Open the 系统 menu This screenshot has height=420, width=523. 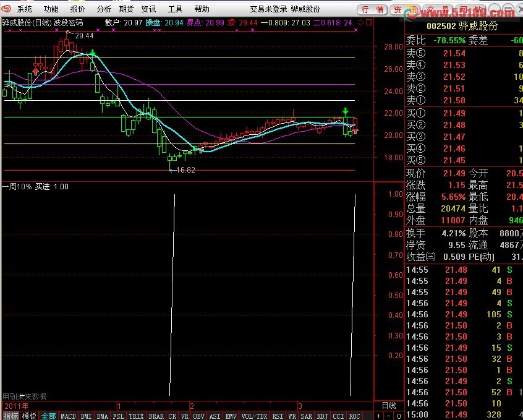(x=25, y=9)
